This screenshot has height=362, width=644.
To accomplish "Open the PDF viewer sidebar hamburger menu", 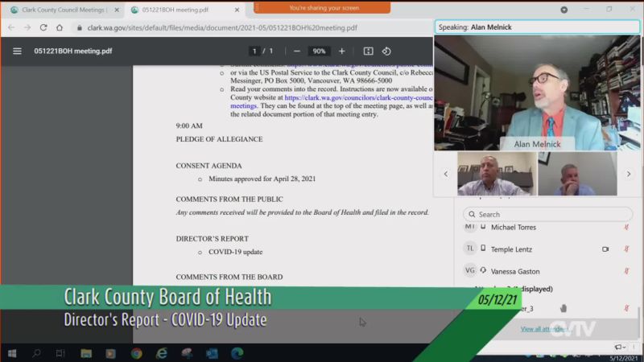I will [17, 51].
